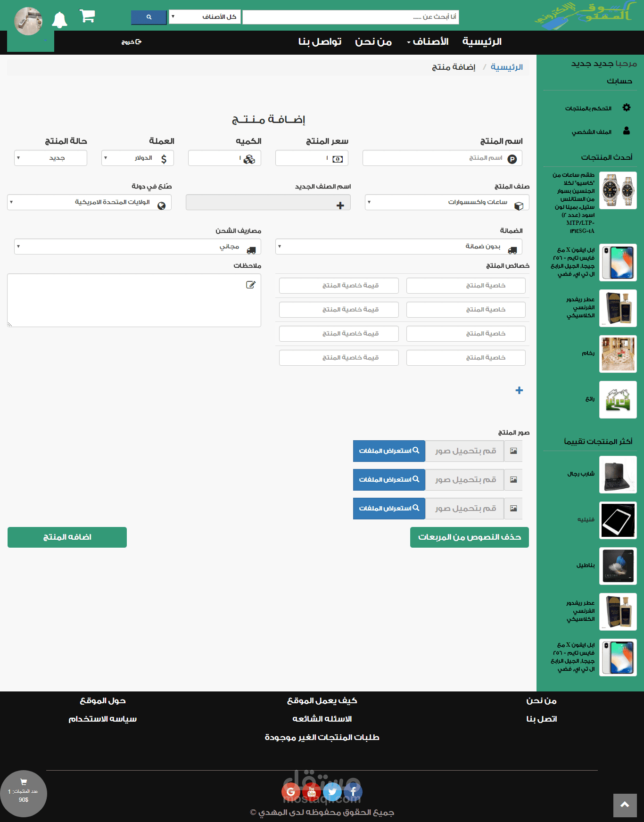Open the shopping cart icon in header
The width and height of the screenshot is (644, 822).
point(87,16)
